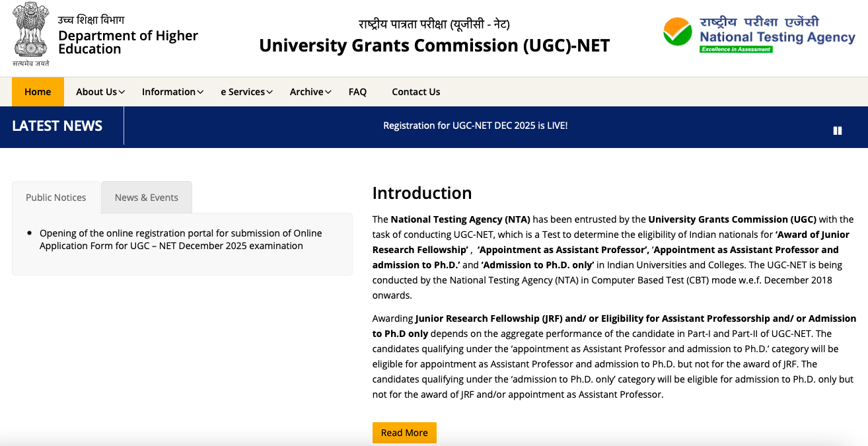Switch to the News & Events tab
Screen dimensions: 868x446
(147, 198)
